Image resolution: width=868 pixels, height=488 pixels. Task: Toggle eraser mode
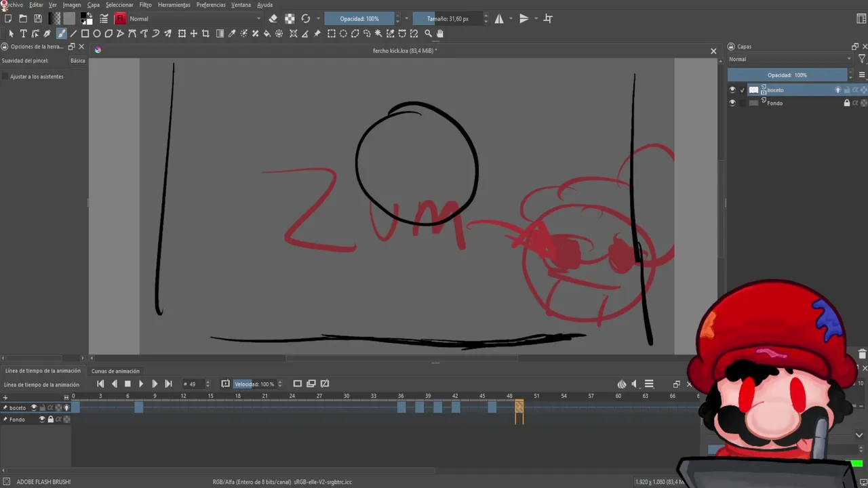pos(273,18)
